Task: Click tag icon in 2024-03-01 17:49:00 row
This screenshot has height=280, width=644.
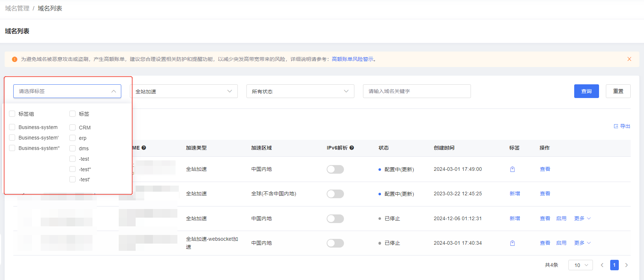Action: click(512, 169)
